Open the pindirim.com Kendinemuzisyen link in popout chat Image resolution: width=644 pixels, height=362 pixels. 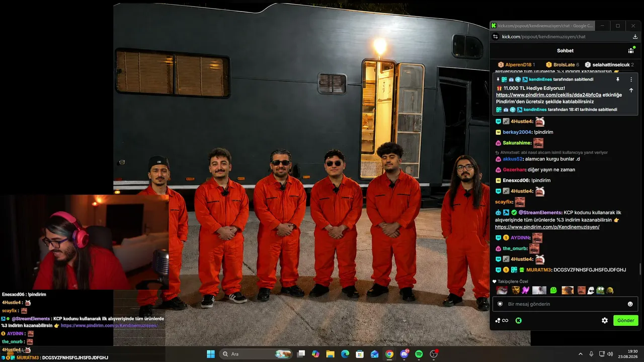(547, 227)
